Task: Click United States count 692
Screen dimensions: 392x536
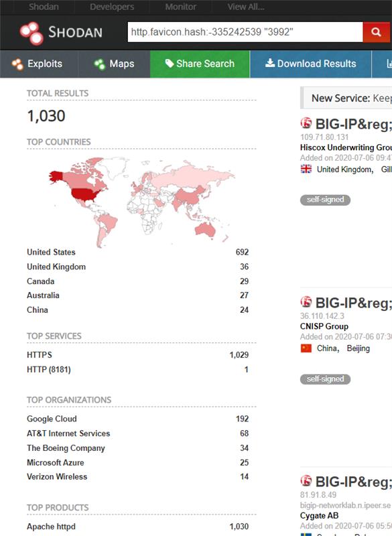Action: point(242,253)
